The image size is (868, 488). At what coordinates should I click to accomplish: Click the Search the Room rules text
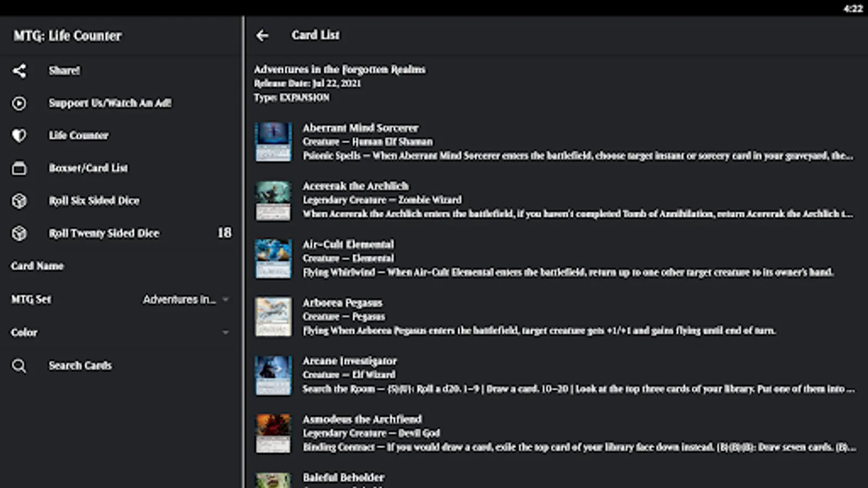pos(579,389)
